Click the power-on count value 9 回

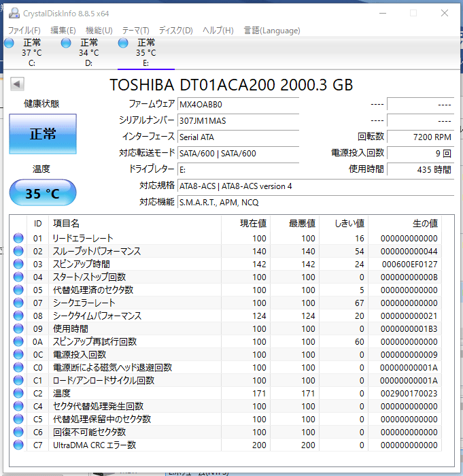point(420,153)
